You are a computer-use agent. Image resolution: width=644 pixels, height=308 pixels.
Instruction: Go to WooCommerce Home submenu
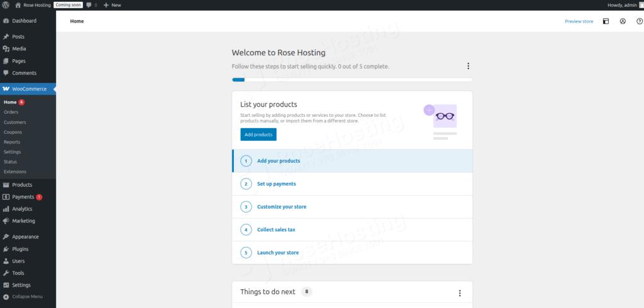[x=10, y=102]
